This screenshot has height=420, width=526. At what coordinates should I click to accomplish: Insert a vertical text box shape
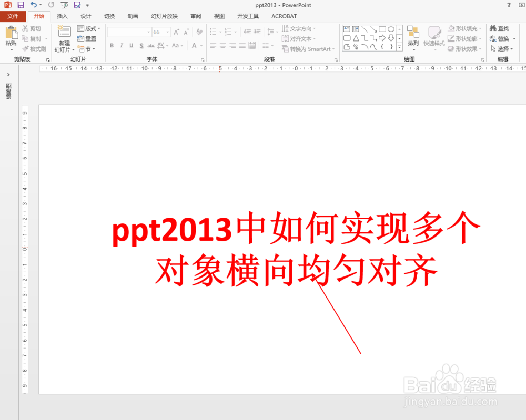coord(356,29)
